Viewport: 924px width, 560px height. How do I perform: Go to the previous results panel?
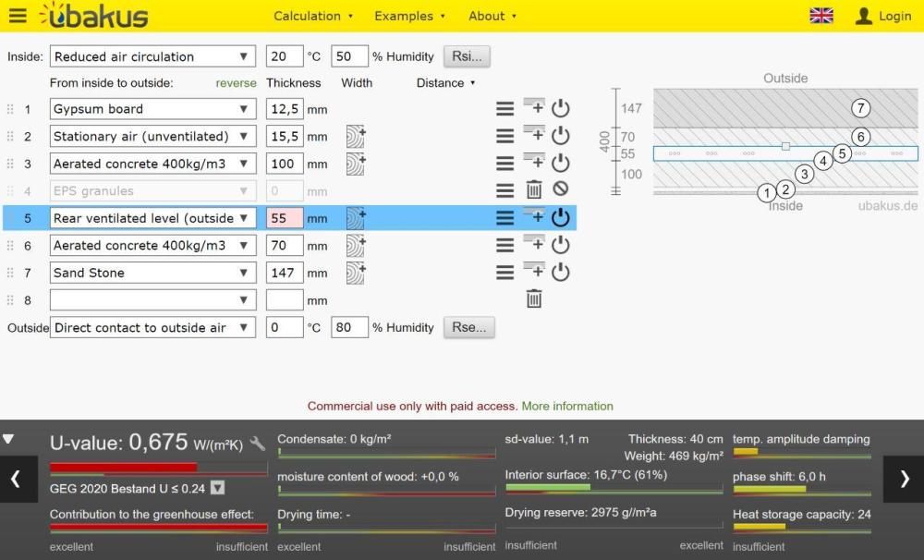click(18, 480)
